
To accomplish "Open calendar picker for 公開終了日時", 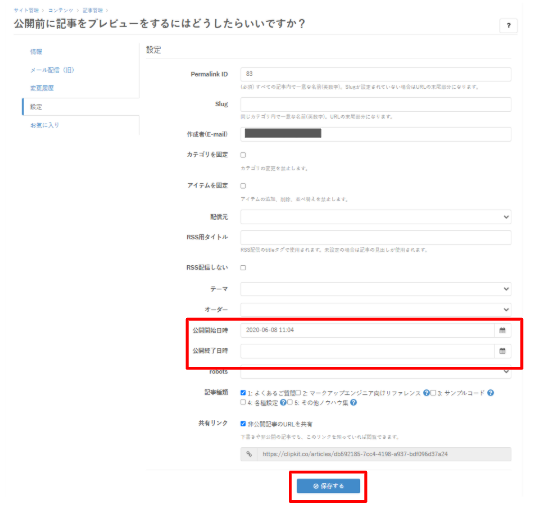I will coord(502,351).
